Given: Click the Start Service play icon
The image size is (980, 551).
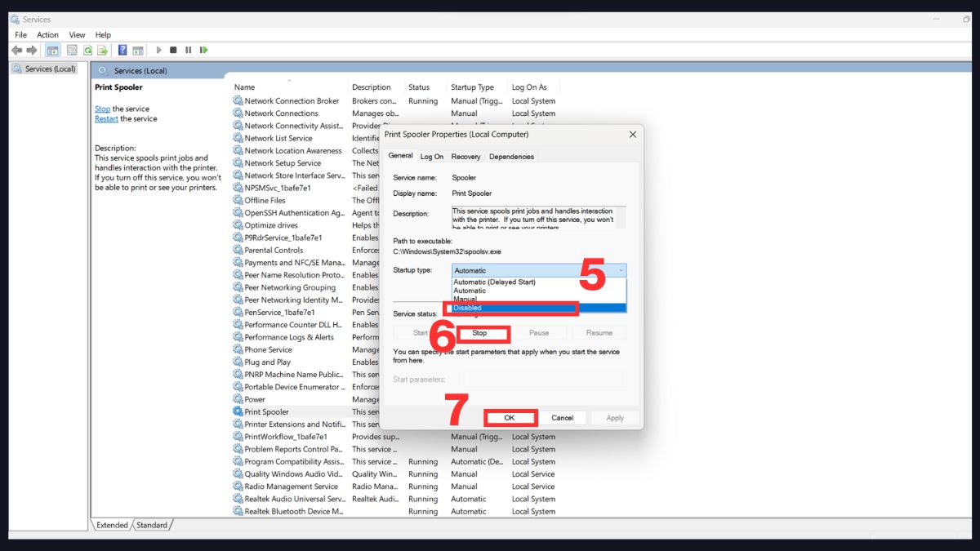Looking at the screenshot, I should [x=158, y=50].
